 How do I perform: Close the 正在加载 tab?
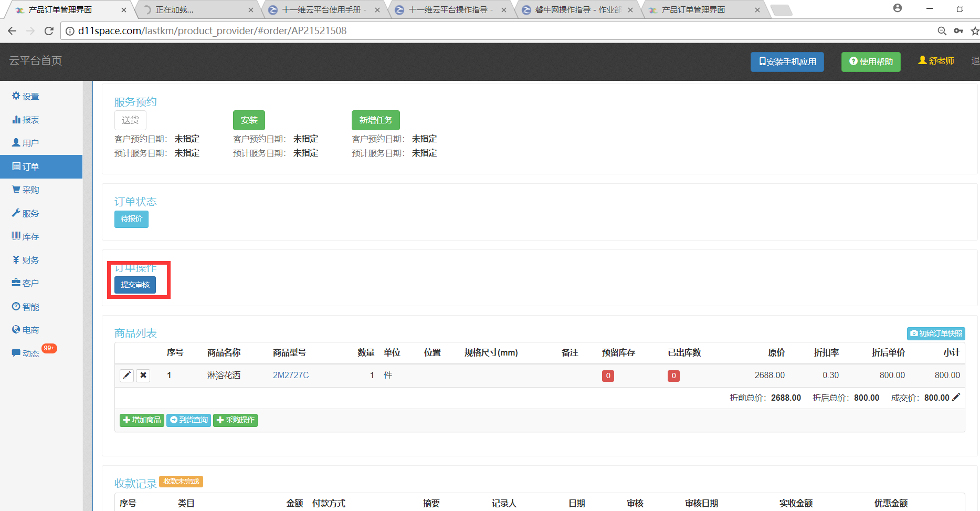click(x=250, y=10)
